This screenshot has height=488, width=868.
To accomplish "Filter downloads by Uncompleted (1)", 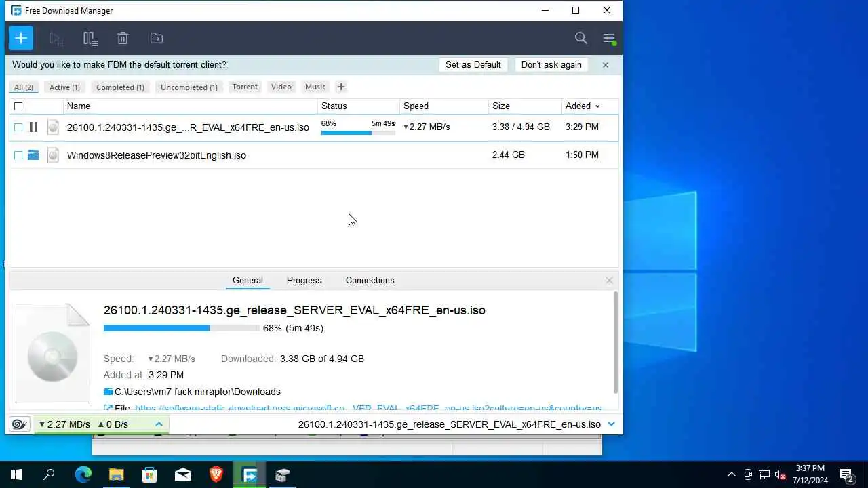I will 189,87.
